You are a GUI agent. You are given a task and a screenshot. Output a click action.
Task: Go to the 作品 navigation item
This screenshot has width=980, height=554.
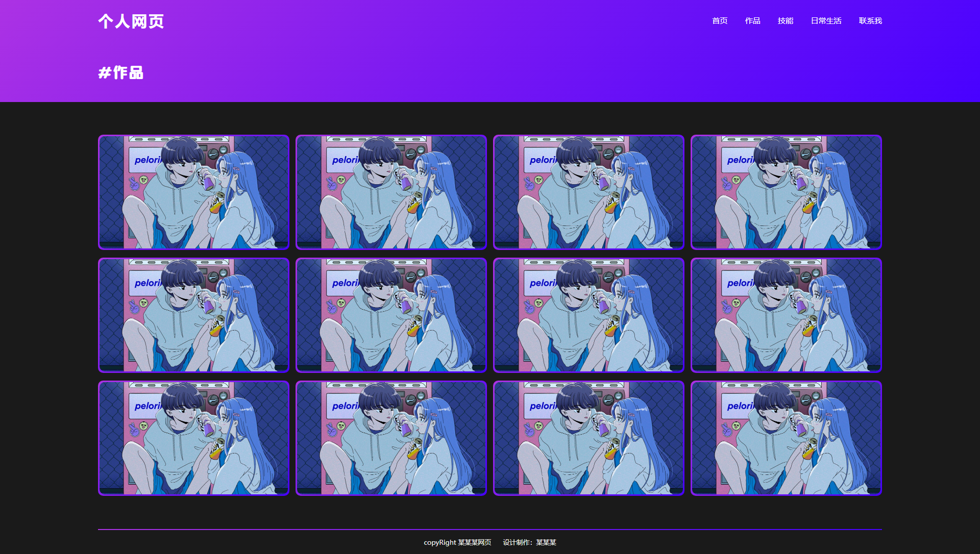(752, 21)
